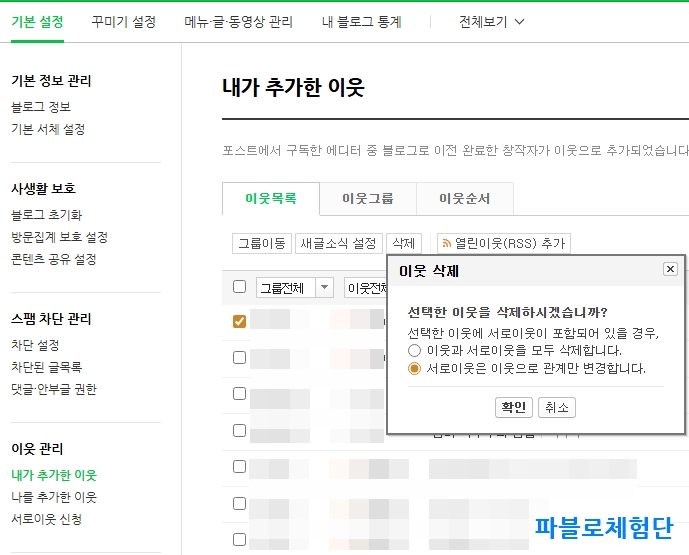Viewport: 689px width, 555px height.
Task: Switch to the 이웃순서 tab
Action: 464,199
